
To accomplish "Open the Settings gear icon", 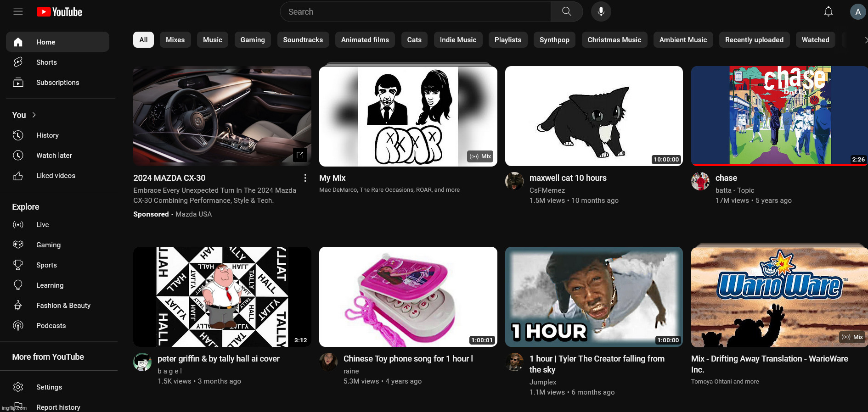I will [18, 387].
